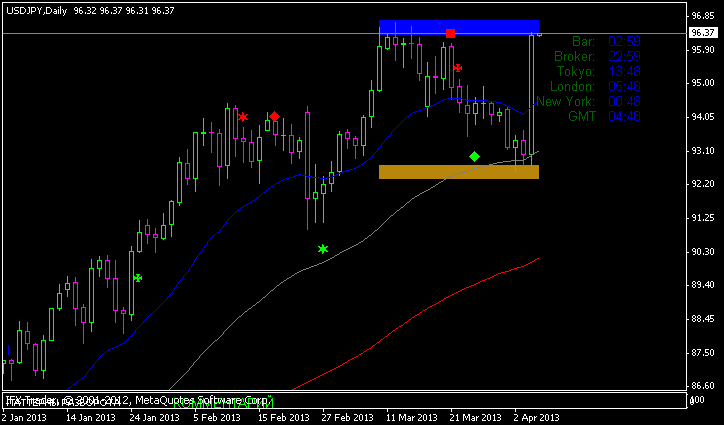This screenshot has height=425, width=724.
Task: Click the green asterisk below late-February candles
Action: point(322,249)
